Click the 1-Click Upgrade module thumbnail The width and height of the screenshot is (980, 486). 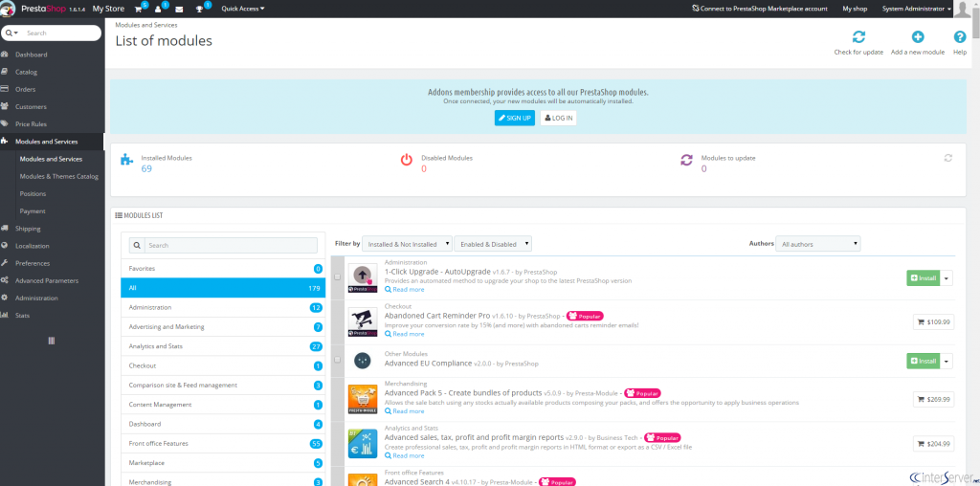point(363,278)
